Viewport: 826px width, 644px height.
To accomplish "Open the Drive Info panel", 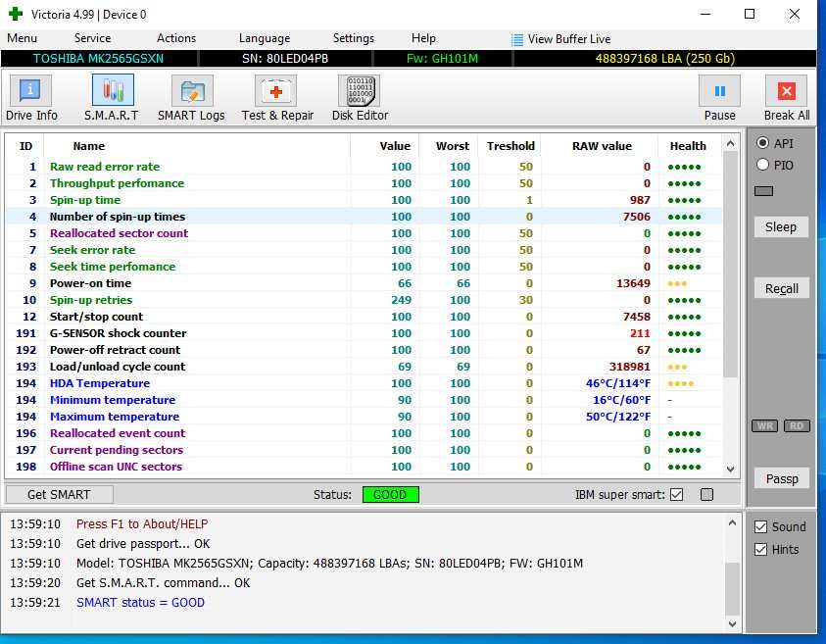I will pos(31,98).
